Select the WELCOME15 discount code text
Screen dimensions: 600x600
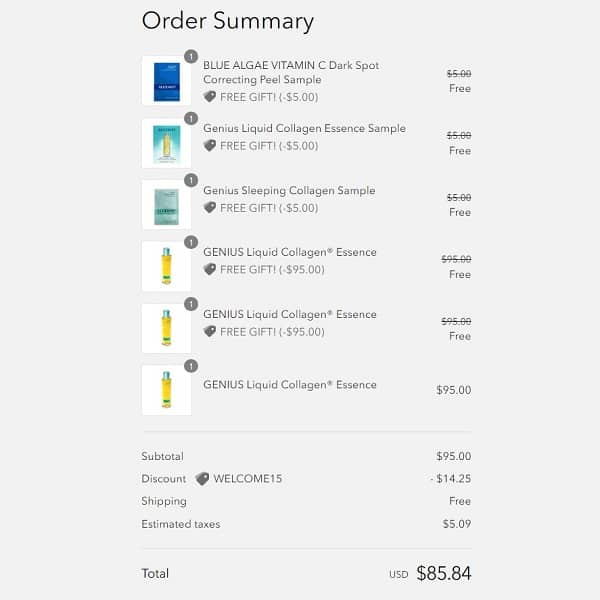248,479
